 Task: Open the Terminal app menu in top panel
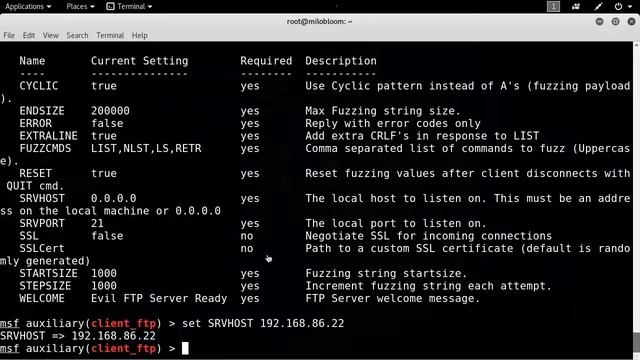[129, 7]
